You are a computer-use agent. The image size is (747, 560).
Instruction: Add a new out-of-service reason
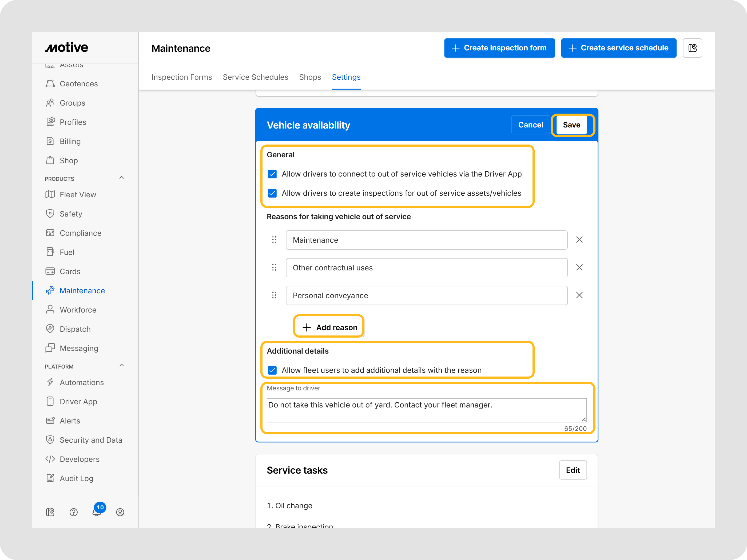pos(330,327)
